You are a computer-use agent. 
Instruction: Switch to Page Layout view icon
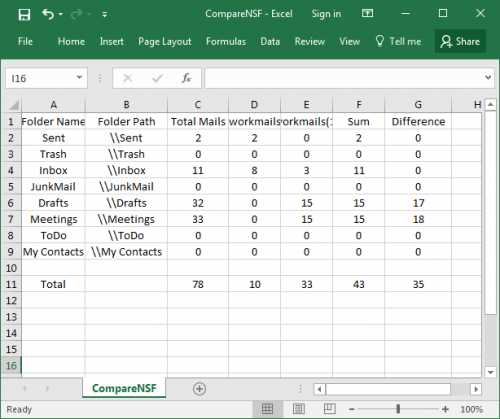(x=299, y=409)
